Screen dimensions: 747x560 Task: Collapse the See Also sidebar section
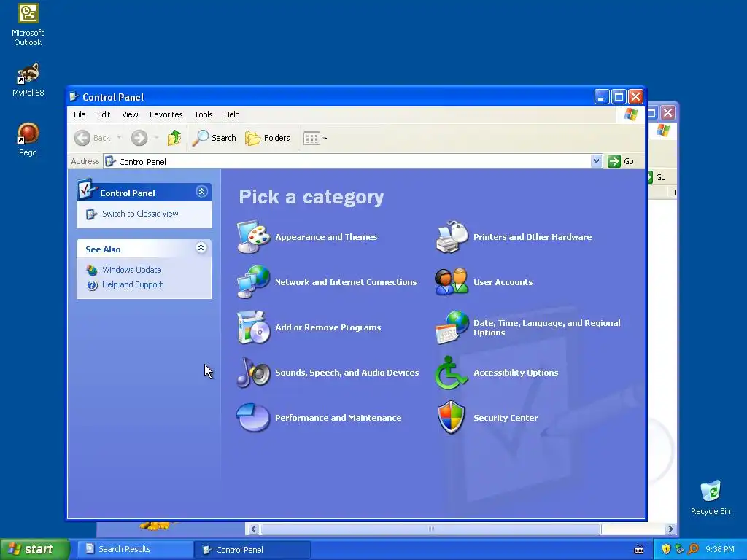click(x=201, y=248)
